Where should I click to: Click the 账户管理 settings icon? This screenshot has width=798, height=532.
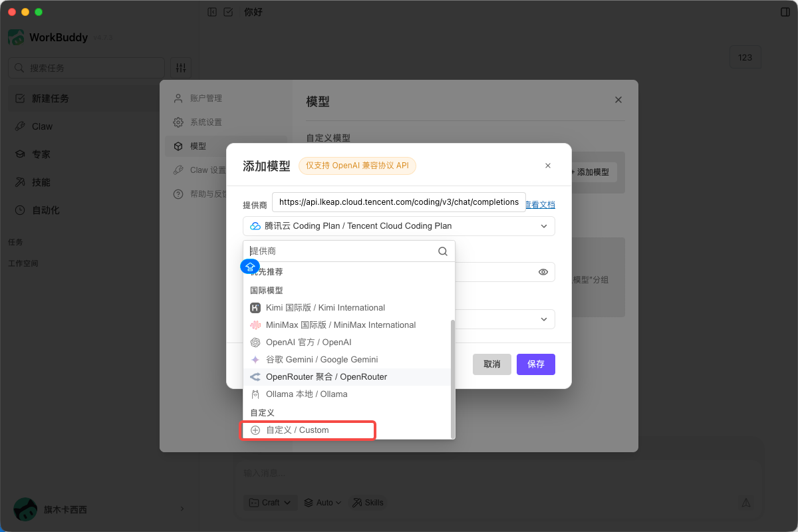click(x=178, y=98)
